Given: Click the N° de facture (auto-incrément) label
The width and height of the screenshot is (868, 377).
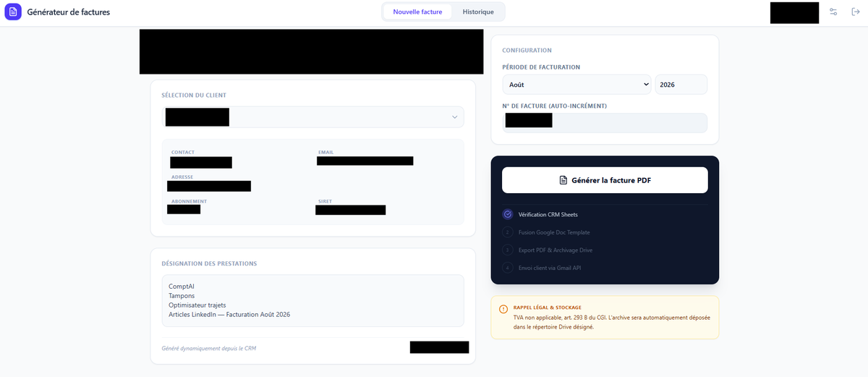Looking at the screenshot, I should coord(554,106).
